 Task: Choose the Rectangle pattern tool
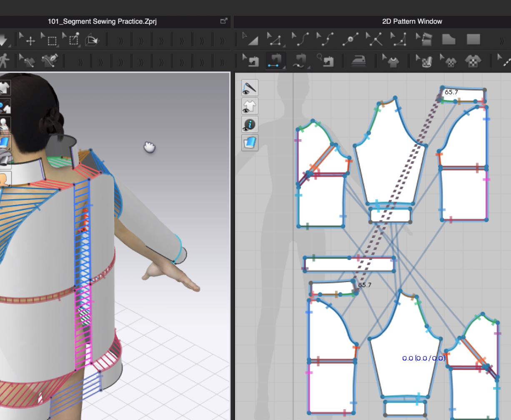[x=473, y=40]
